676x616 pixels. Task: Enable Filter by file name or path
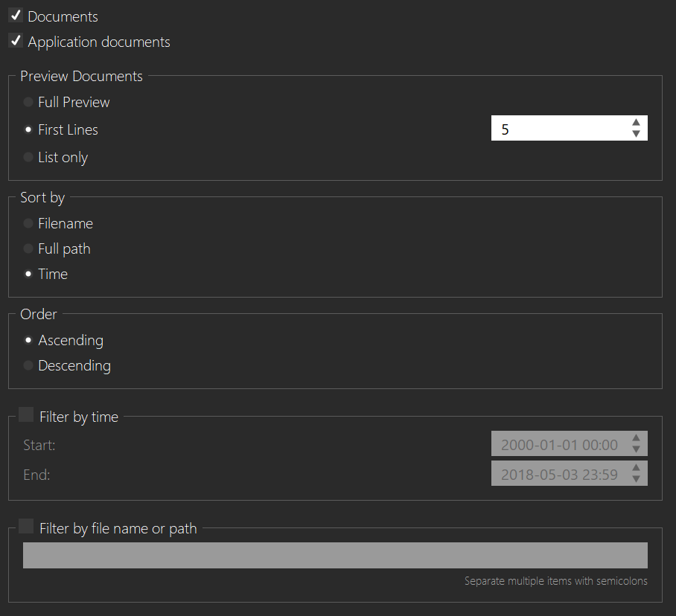pyautogui.click(x=26, y=527)
